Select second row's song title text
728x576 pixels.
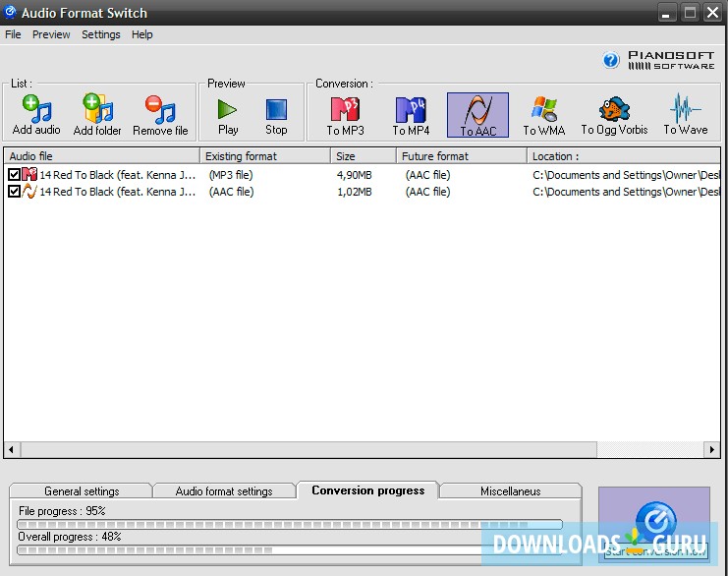[118, 192]
